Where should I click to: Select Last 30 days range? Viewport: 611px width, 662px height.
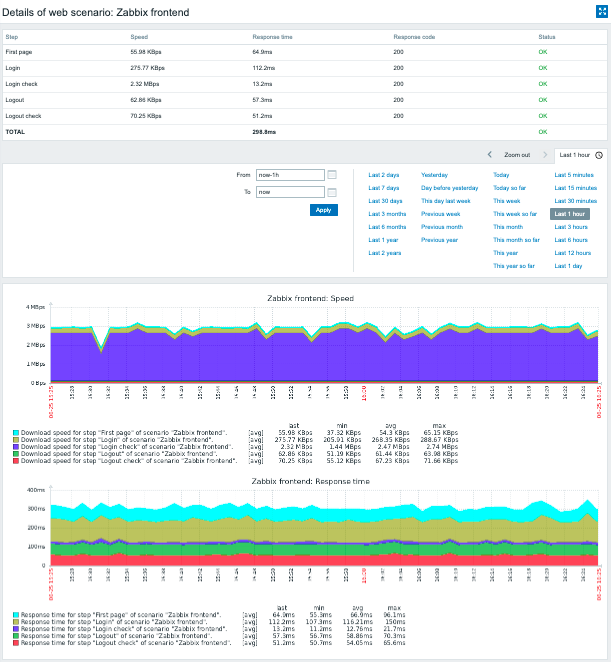[385, 201]
